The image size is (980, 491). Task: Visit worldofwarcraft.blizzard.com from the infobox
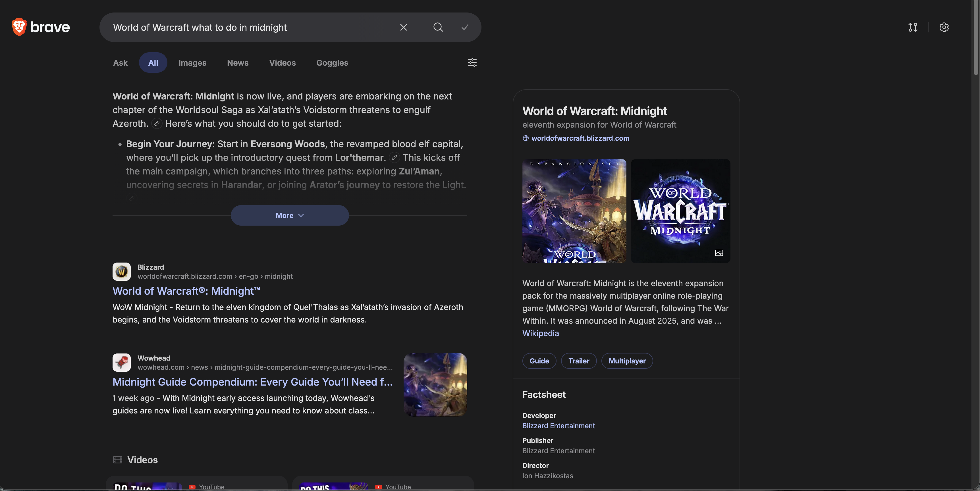[x=580, y=138]
